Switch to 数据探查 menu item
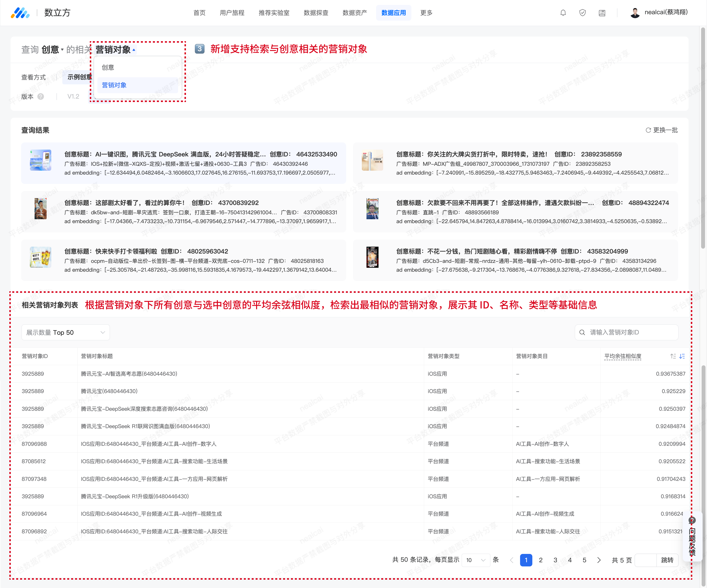The height and width of the screenshot is (588, 707). point(316,13)
